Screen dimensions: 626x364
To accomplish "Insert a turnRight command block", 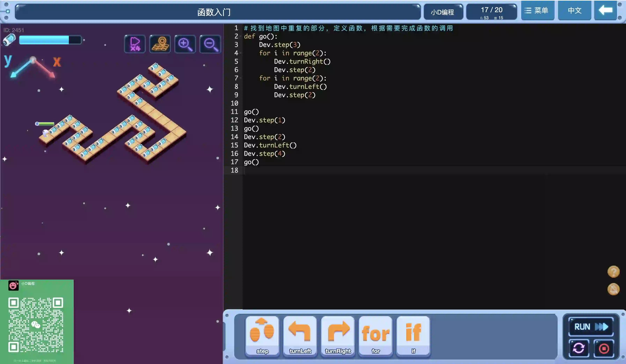I will pos(338,335).
